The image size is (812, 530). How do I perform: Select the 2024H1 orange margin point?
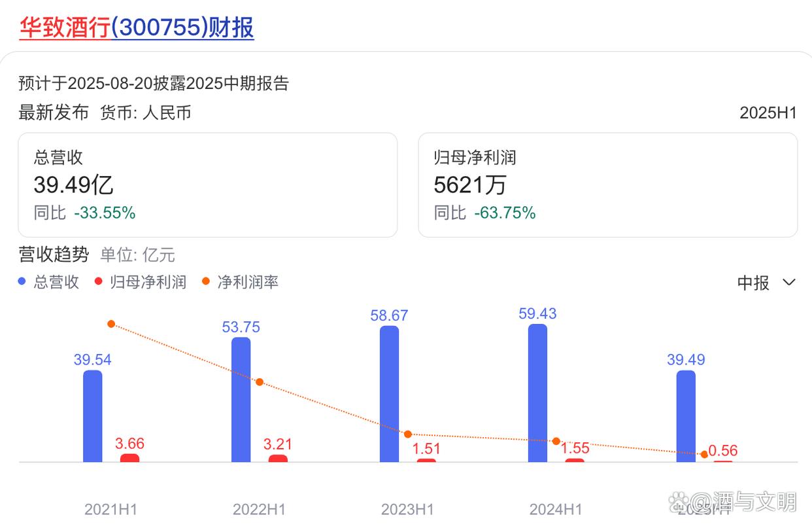556,441
